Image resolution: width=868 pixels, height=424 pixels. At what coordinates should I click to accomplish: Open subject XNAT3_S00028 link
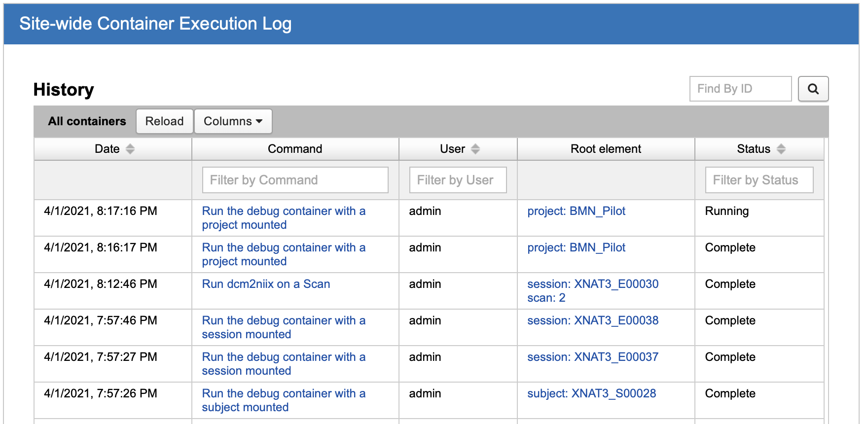pyautogui.click(x=591, y=393)
